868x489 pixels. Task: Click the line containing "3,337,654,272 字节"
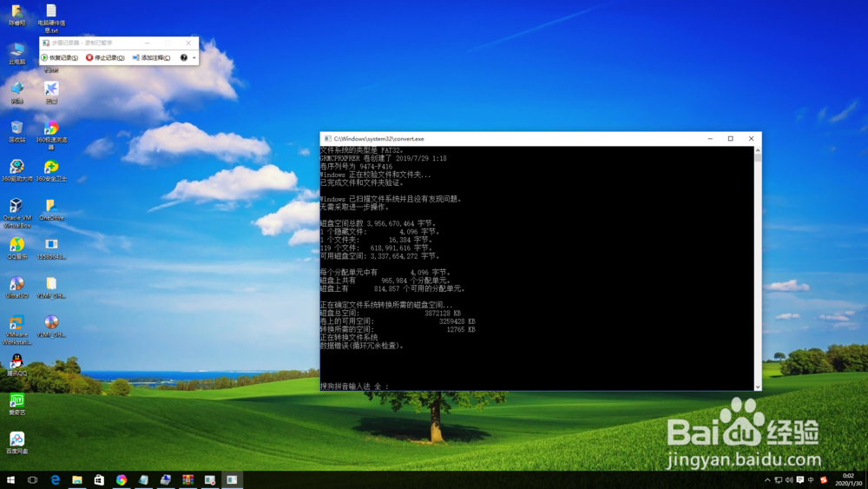coord(380,256)
